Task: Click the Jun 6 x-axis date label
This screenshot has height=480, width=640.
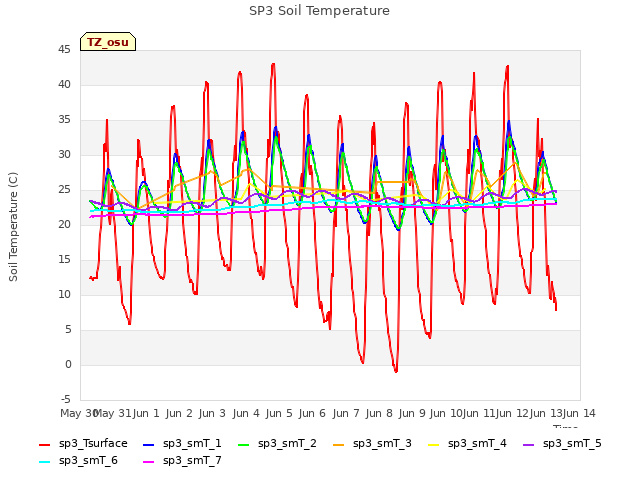Action: point(312,413)
